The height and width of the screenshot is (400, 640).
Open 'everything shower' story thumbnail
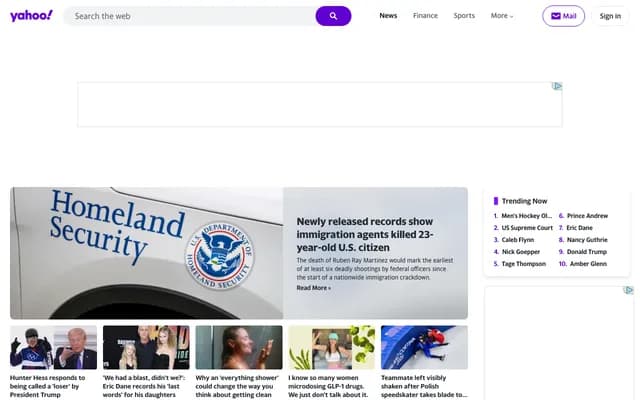239,347
